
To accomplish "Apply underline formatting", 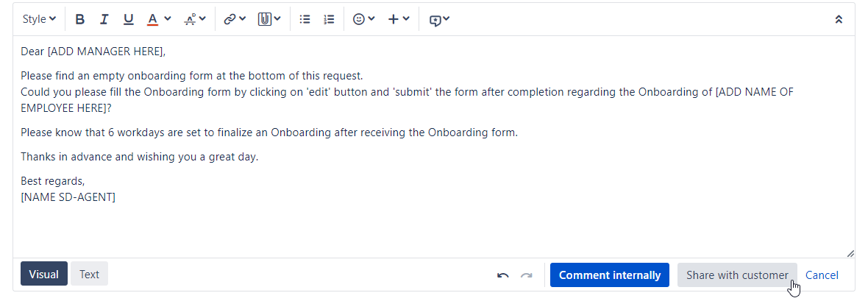I will pyautogui.click(x=129, y=19).
